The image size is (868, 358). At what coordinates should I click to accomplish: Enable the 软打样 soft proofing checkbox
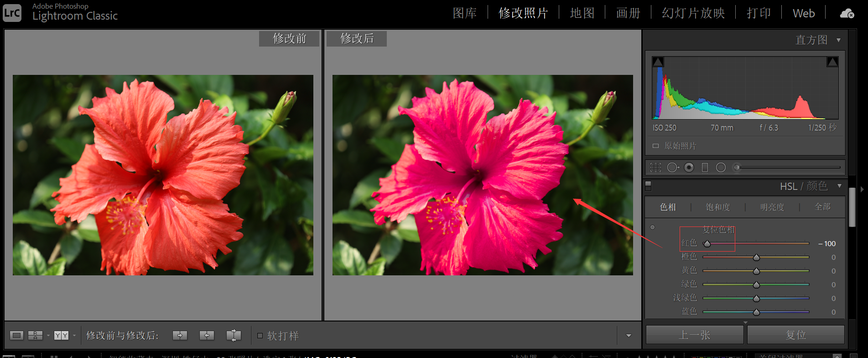(x=260, y=336)
